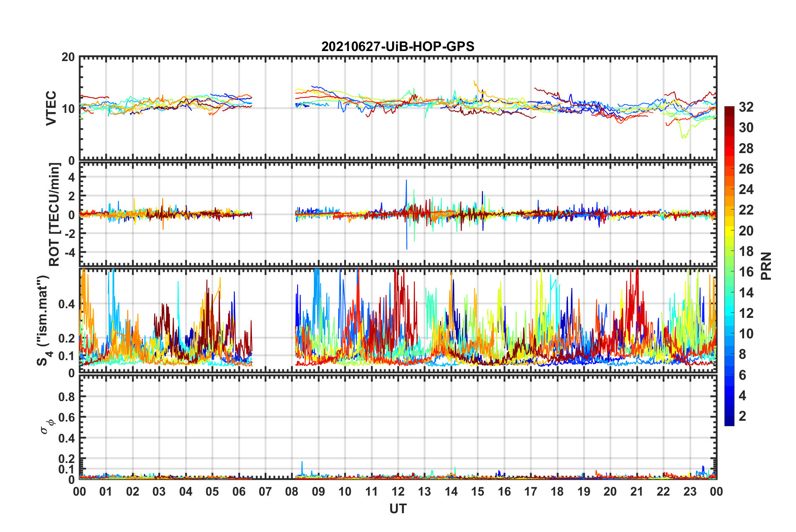Image resolution: width=796 pixels, height=532 pixels.
Task: Select the "-2" tick on ROT y-axis
Action: coord(69,233)
